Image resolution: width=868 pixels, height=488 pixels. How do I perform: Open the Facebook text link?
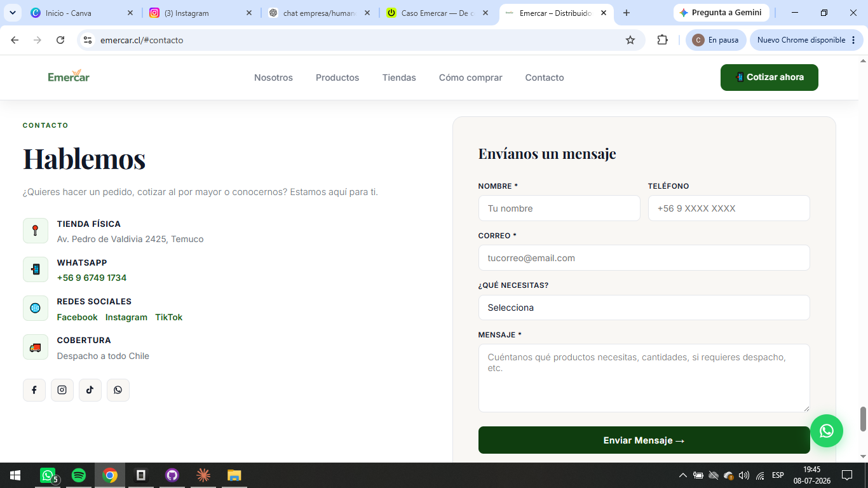[78, 317]
